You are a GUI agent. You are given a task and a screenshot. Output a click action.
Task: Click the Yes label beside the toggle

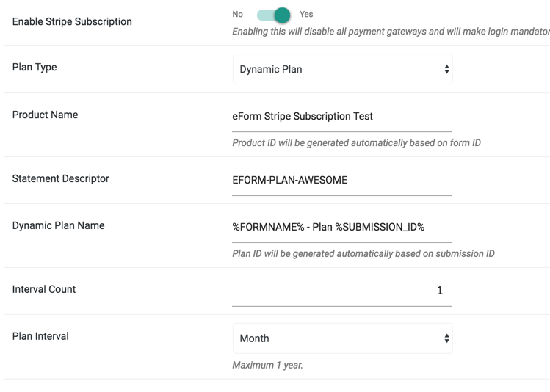306,15
